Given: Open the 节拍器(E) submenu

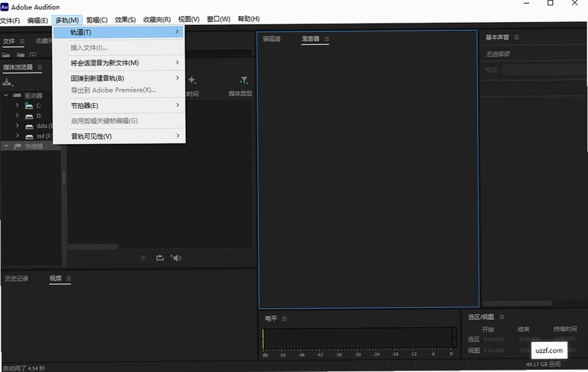Looking at the screenshot, I should [119, 105].
